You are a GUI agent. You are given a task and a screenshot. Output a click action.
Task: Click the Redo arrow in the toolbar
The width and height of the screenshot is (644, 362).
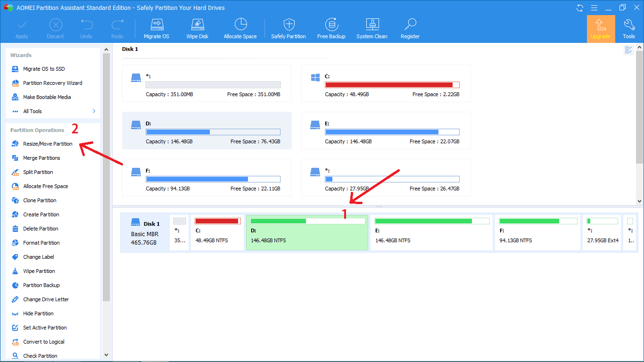pos(117,25)
